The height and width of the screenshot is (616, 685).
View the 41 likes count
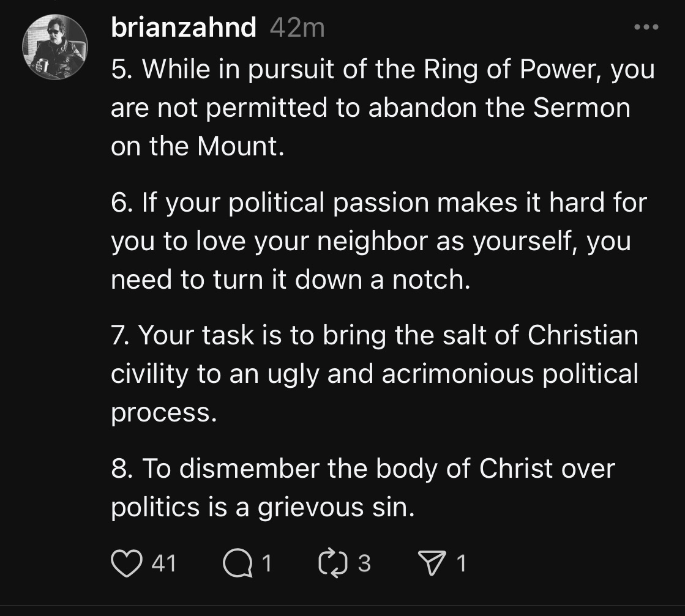point(164,563)
